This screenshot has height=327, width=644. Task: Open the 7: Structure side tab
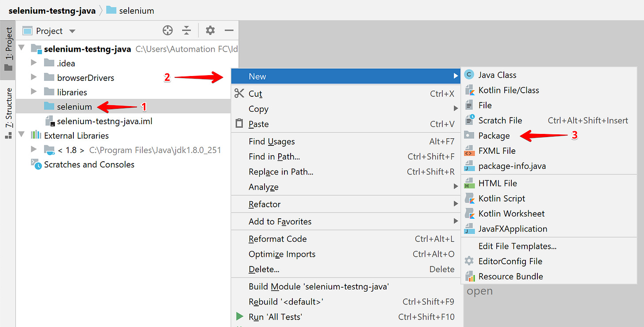(x=8, y=113)
